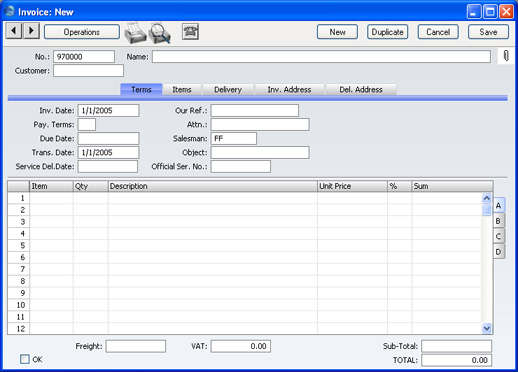Select flip C of the item grid
Image resolution: width=518 pixels, height=372 pixels.
(499, 236)
